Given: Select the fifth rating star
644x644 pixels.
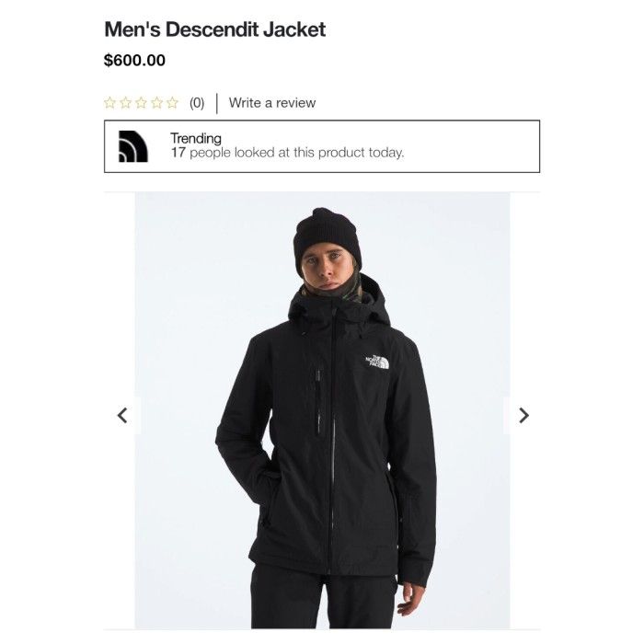Looking at the screenshot, I should click(173, 103).
